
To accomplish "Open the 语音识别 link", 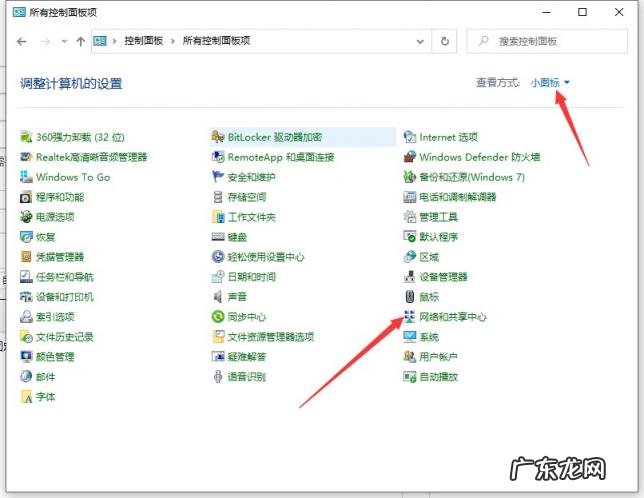I will pyautogui.click(x=247, y=377).
